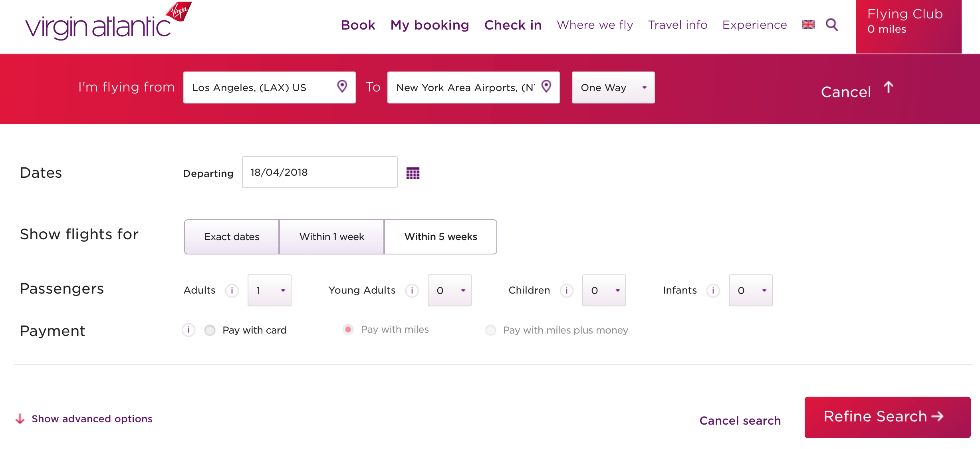Click the info icon next to Adults

(x=232, y=290)
